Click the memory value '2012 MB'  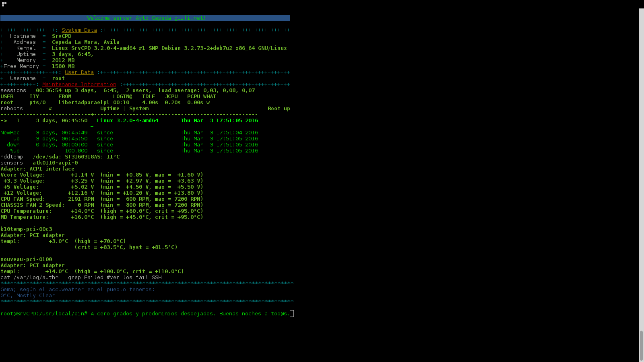tap(63, 60)
